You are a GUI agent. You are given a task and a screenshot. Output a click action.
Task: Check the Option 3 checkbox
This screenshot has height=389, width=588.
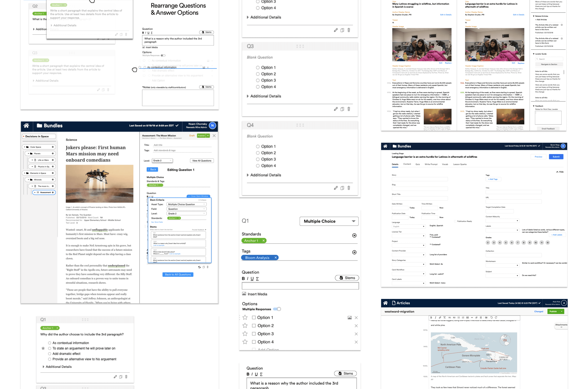254,334
